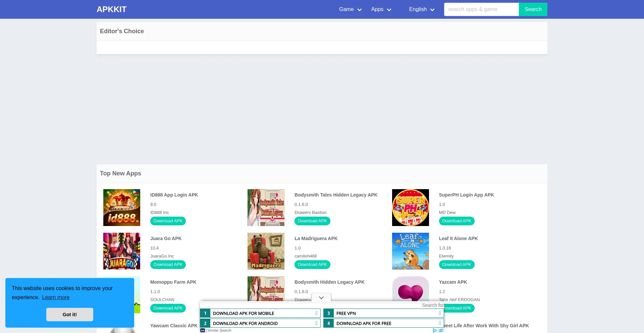Image resolution: width=644 pixels, height=333 pixels.
Task: Click the MD Dew developer name
Action: point(447,213)
